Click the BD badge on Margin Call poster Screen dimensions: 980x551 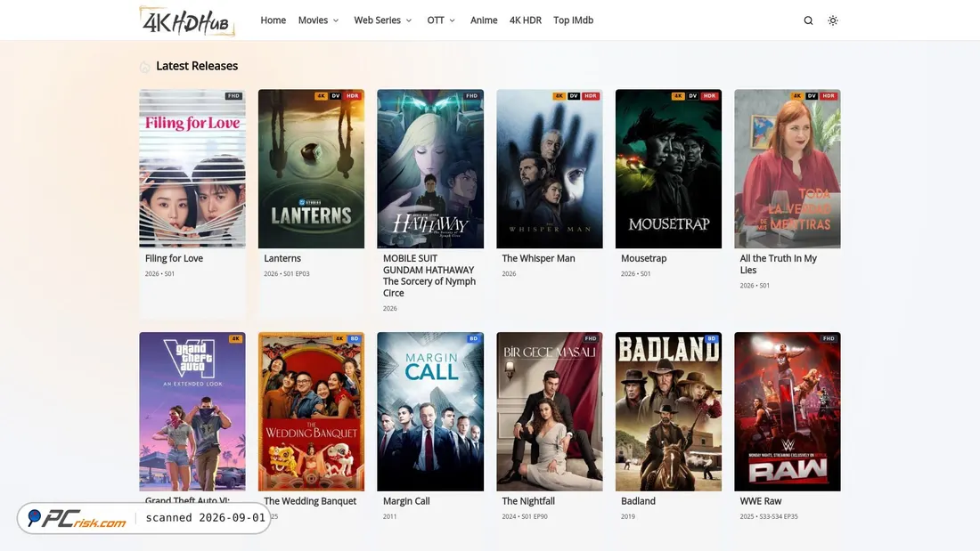pyautogui.click(x=473, y=338)
